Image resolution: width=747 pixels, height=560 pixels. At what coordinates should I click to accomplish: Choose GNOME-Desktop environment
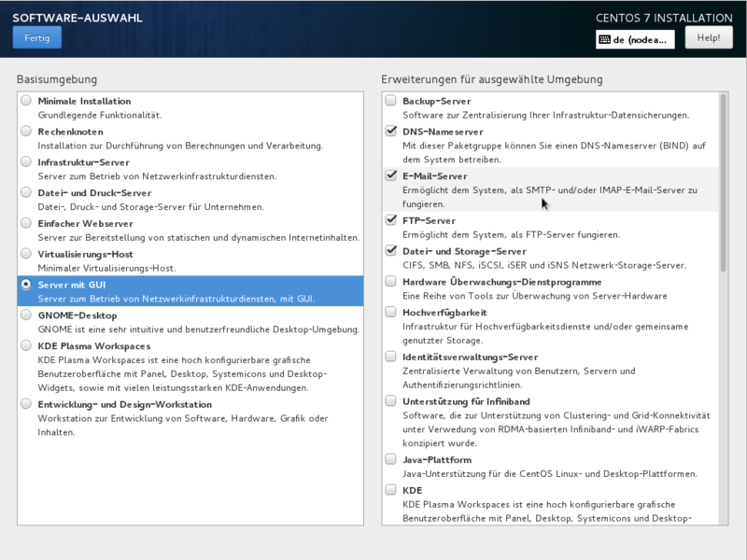[26, 315]
